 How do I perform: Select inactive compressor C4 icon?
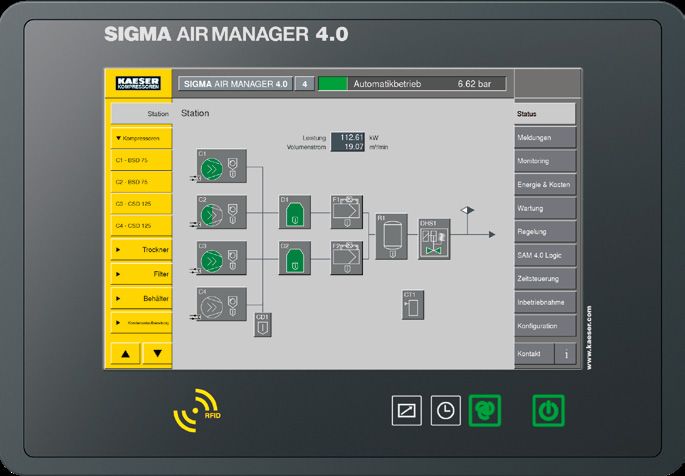221,304
